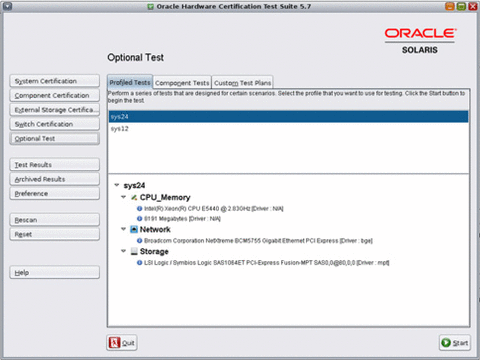This screenshot has width=480, height=360.
Task: Switch to the Custom Test Plans tab
Action: click(x=242, y=83)
